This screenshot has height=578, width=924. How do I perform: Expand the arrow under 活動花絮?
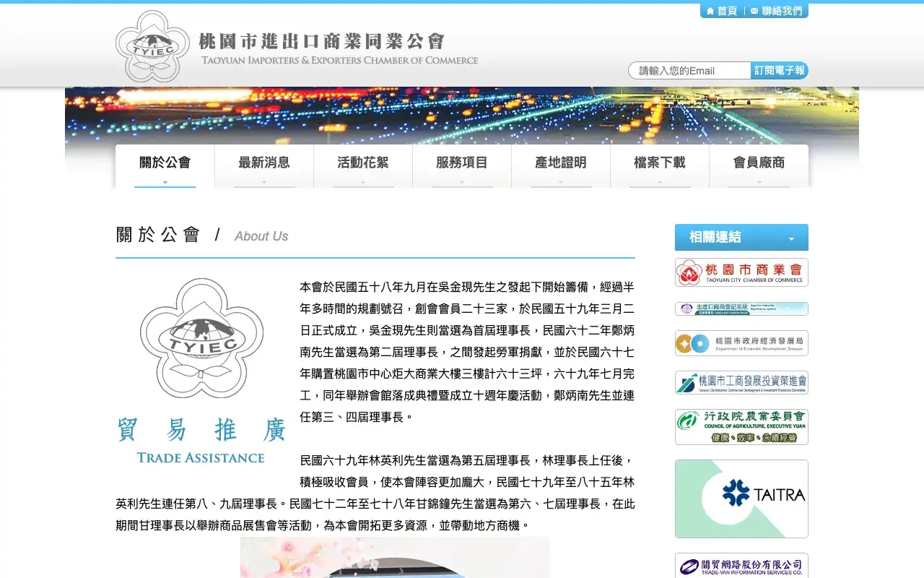tap(363, 182)
